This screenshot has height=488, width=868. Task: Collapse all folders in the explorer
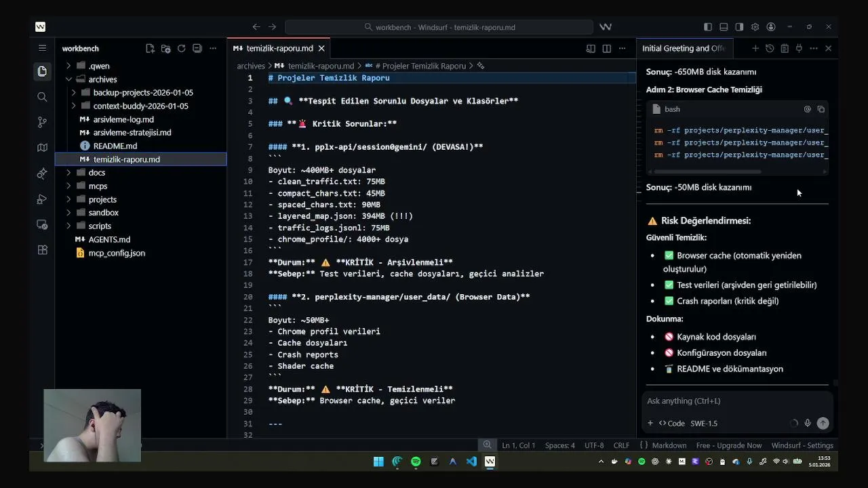tap(197, 48)
